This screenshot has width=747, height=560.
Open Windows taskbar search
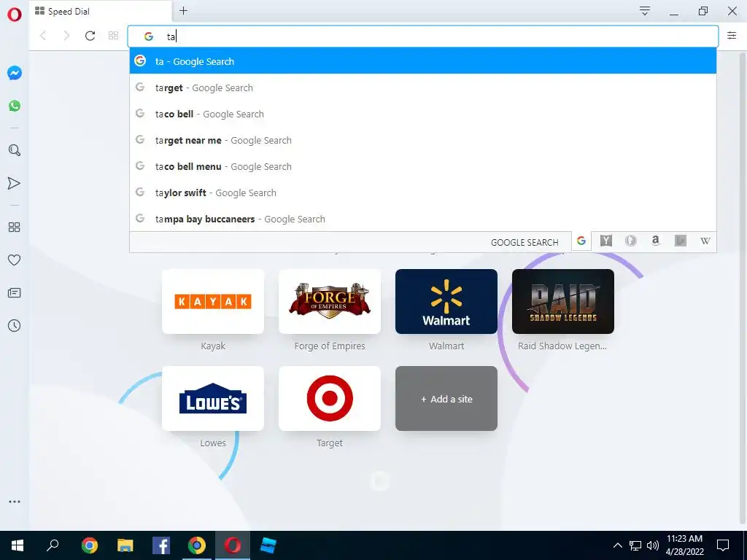tap(53, 545)
